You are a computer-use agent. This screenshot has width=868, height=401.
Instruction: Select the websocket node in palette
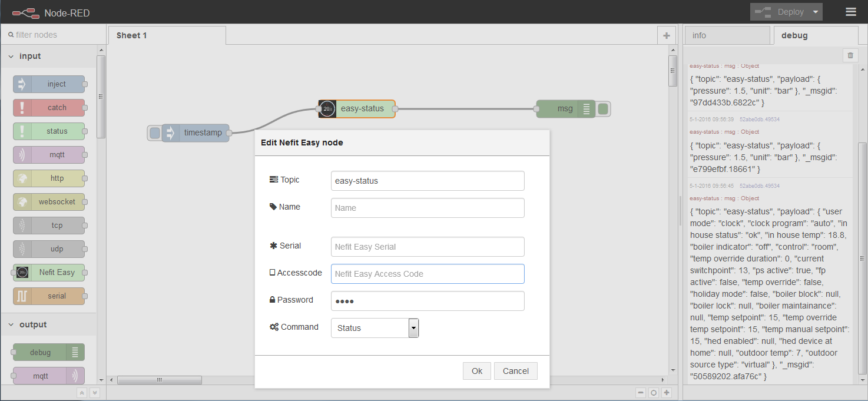coord(49,202)
